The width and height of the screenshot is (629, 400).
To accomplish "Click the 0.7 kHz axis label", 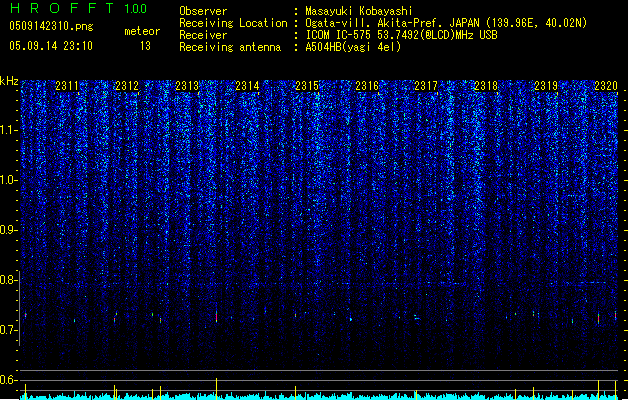I will (x=9, y=330).
